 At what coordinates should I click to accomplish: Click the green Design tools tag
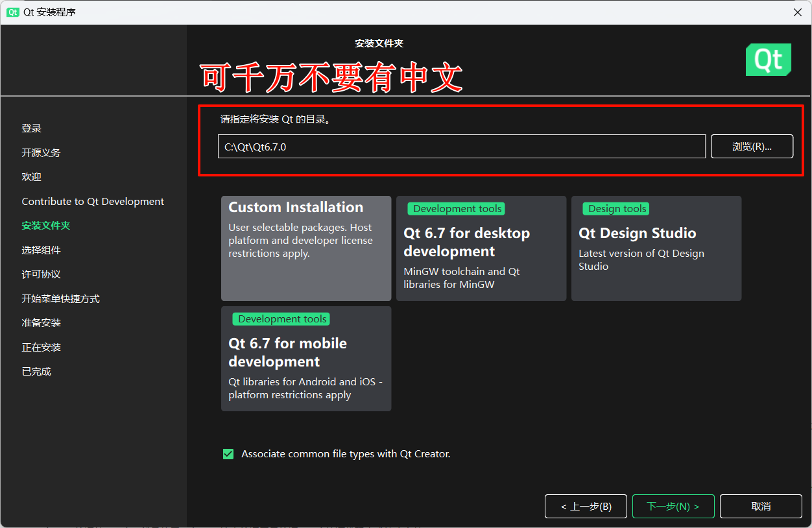[617, 209]
